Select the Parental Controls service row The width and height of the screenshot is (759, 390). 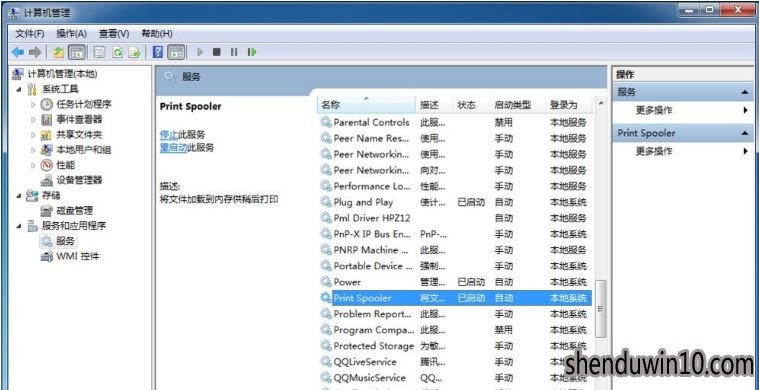point(456,122)
